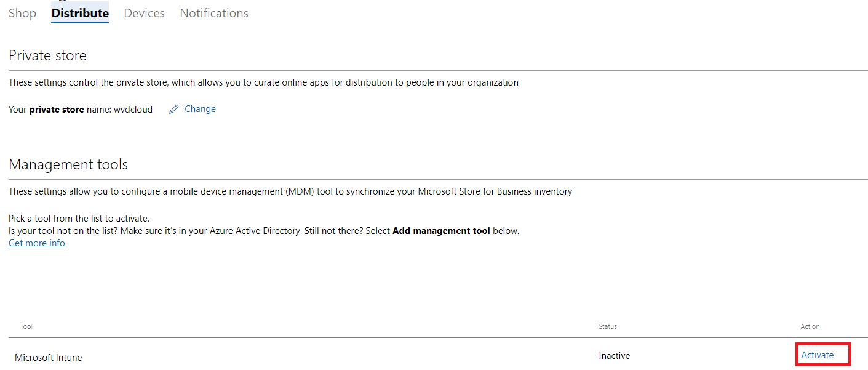Click the private store name wvdcloud
The height and width of the screenshot is (370, 868).
pos(133,110)
